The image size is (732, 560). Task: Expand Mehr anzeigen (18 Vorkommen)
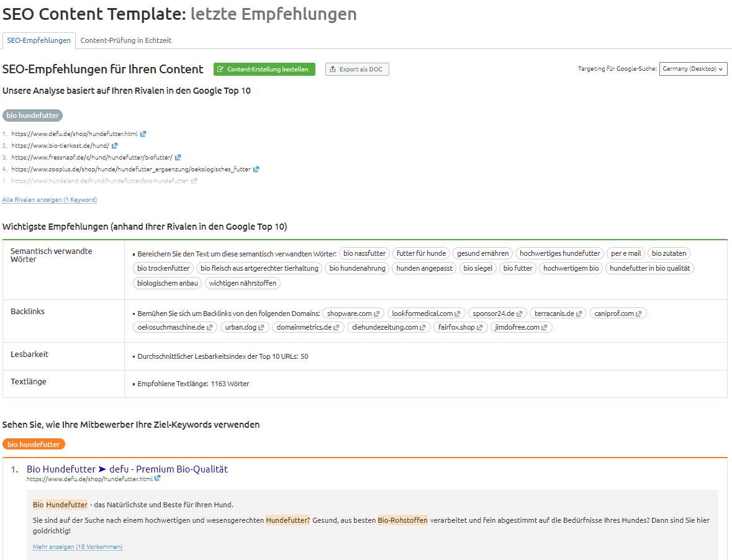click(x=77, y=546)
